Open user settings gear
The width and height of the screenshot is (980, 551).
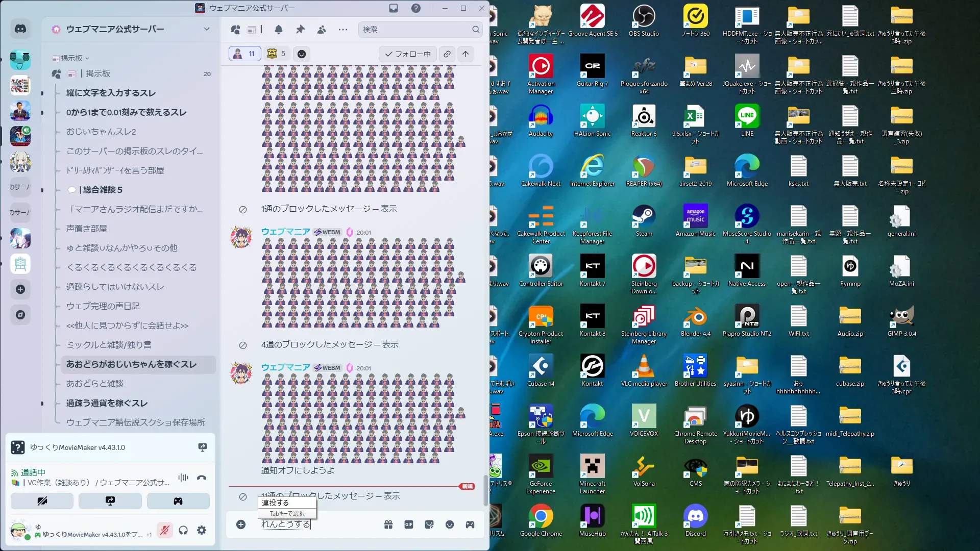tap(202, 531)
